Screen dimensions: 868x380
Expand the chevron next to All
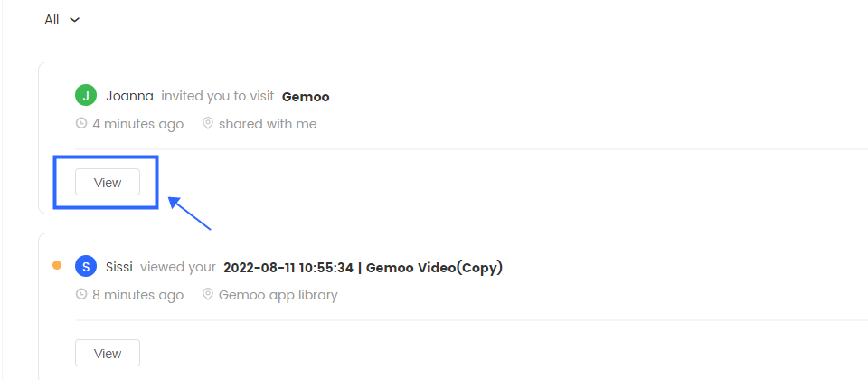[x=75, y=20]
